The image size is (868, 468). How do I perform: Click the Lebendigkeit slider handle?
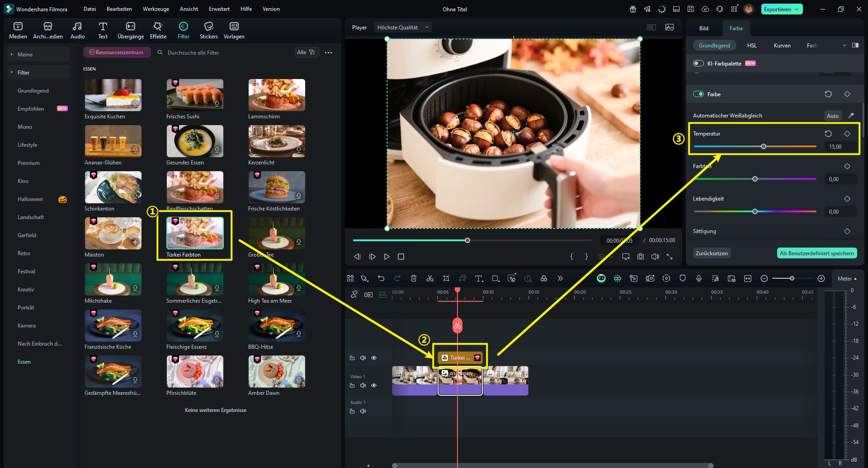click(x=755, y=211)
